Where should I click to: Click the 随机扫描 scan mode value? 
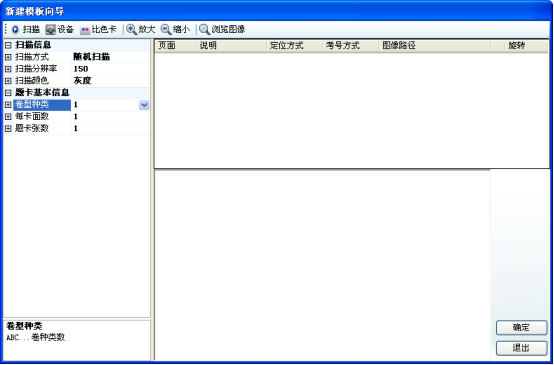click(x=92, y=57)
